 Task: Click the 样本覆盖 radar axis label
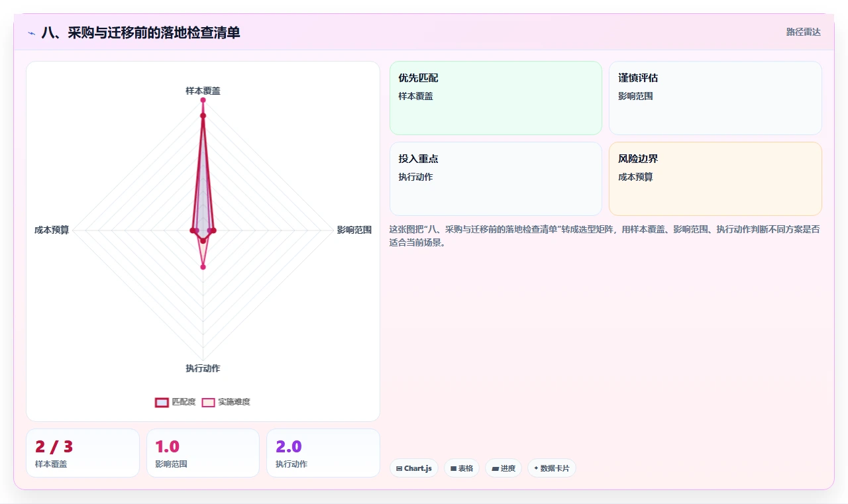pyautogui.click(x=203, y=91)
